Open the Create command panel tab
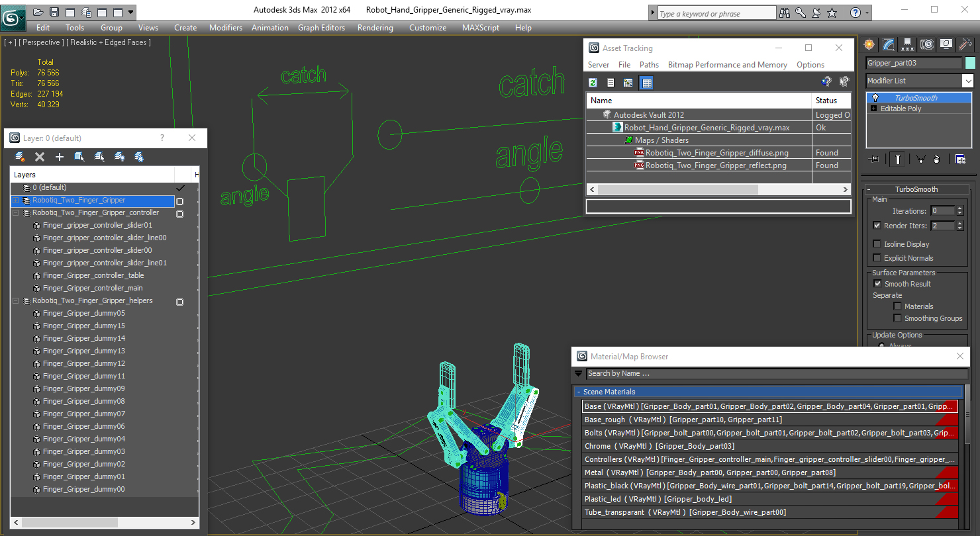The image size is (980, 536). point(869,44)
